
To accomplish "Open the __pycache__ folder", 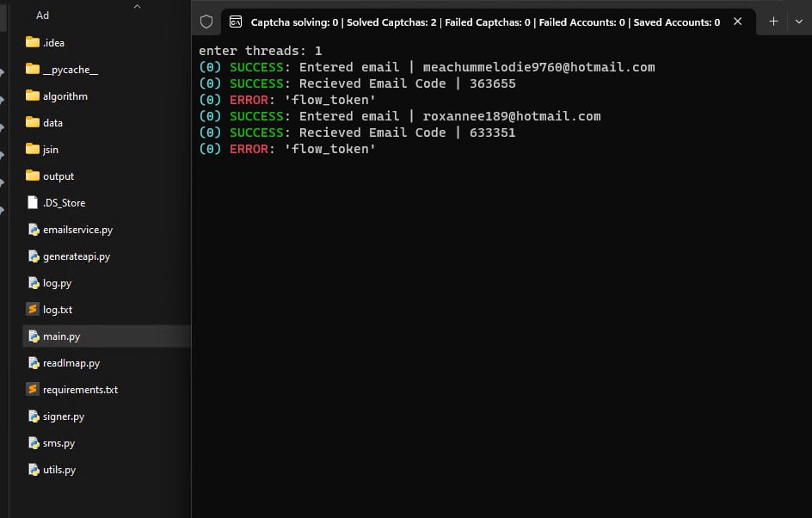I will [62, 70].
